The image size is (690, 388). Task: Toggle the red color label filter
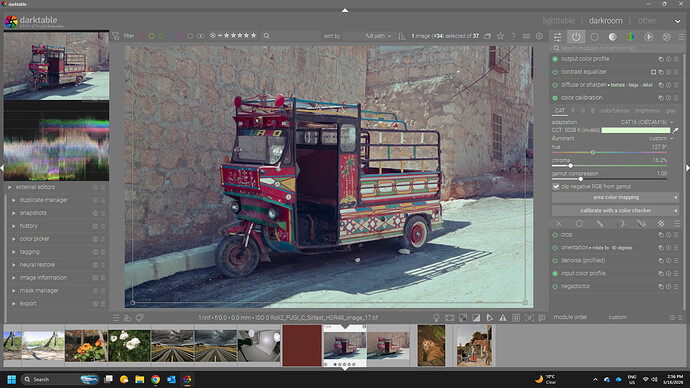pyautogui.click(x=142, y=36)
